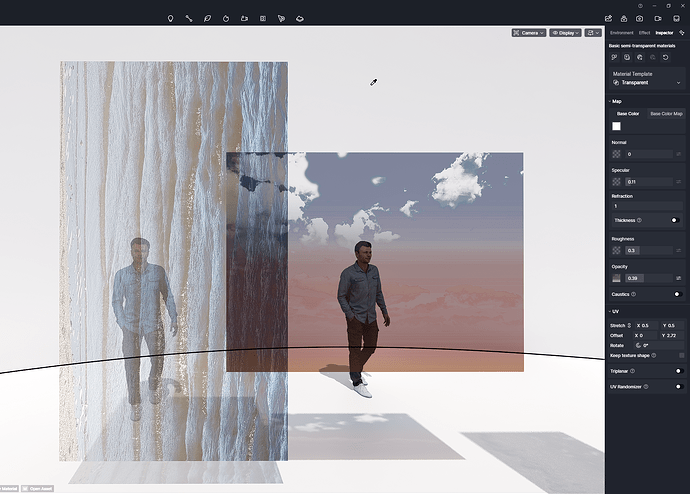Screen dimensions: 690x494
Task: Click the Normal map texture slot icon
Action: (616, 154)
